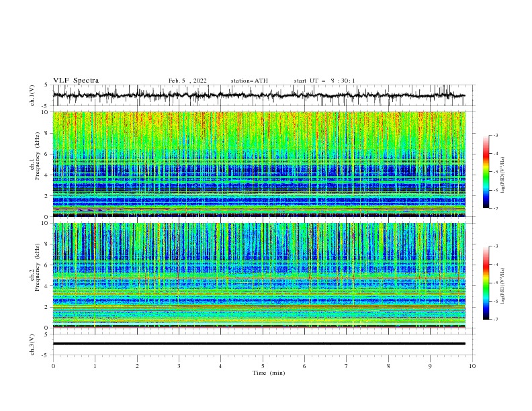This screenshot has height=411, width=532.
Task: Click the time axis tick label "5"
Action: point(263,366)
